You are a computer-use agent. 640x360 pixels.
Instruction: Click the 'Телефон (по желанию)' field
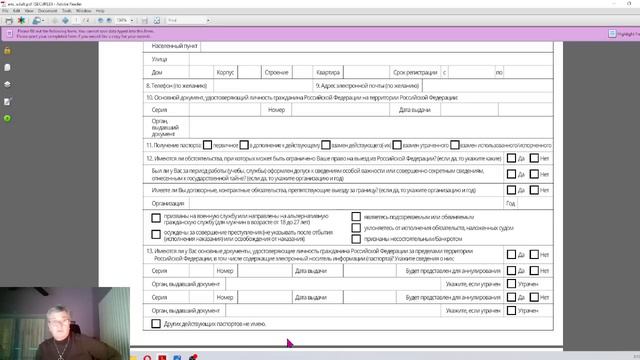263,86
